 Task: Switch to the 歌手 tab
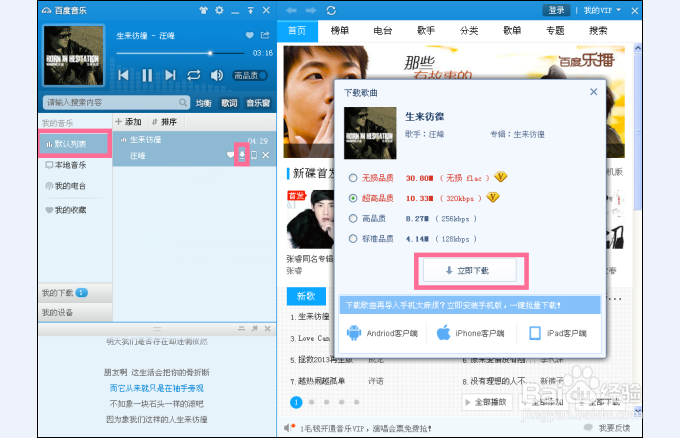coord(426,31)
